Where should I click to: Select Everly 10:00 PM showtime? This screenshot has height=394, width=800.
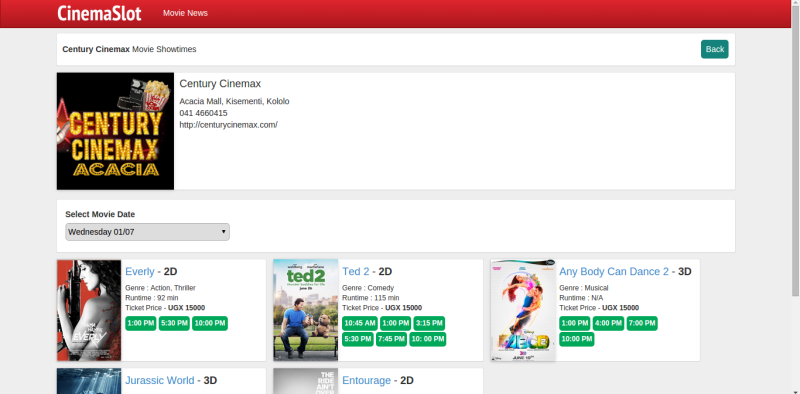(210, 324)
